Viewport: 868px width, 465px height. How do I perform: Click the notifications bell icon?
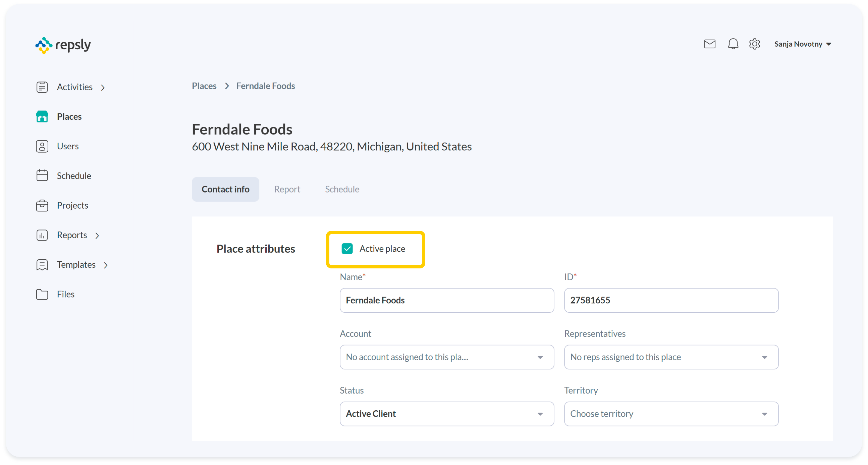click(x=733, y=44)
